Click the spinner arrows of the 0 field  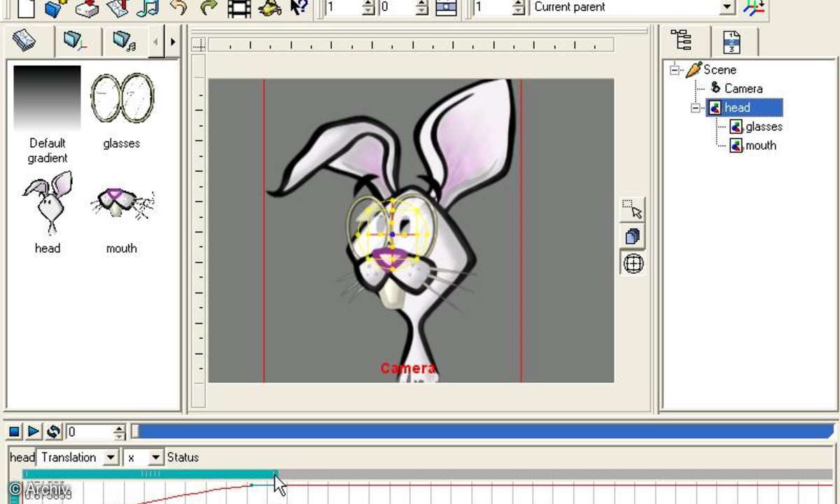click(x=421, y=7)
